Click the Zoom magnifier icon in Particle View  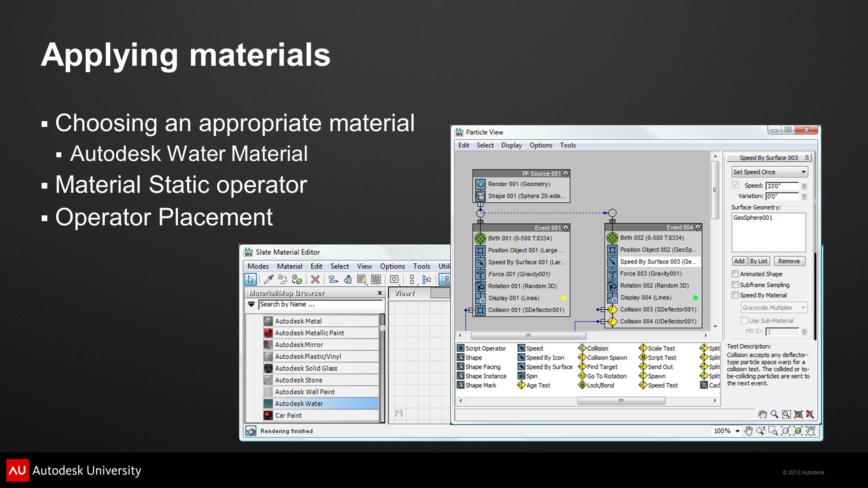[x=774, y=414]
